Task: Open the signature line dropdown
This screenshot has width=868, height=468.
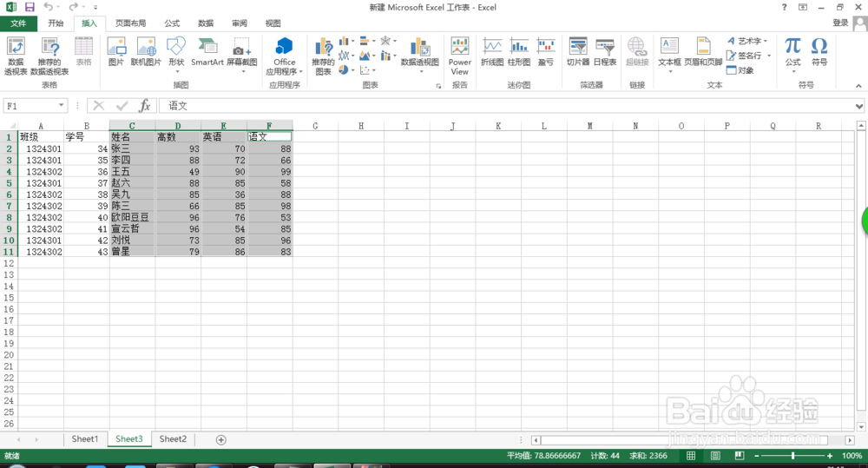Action: (x=769, y=56)
